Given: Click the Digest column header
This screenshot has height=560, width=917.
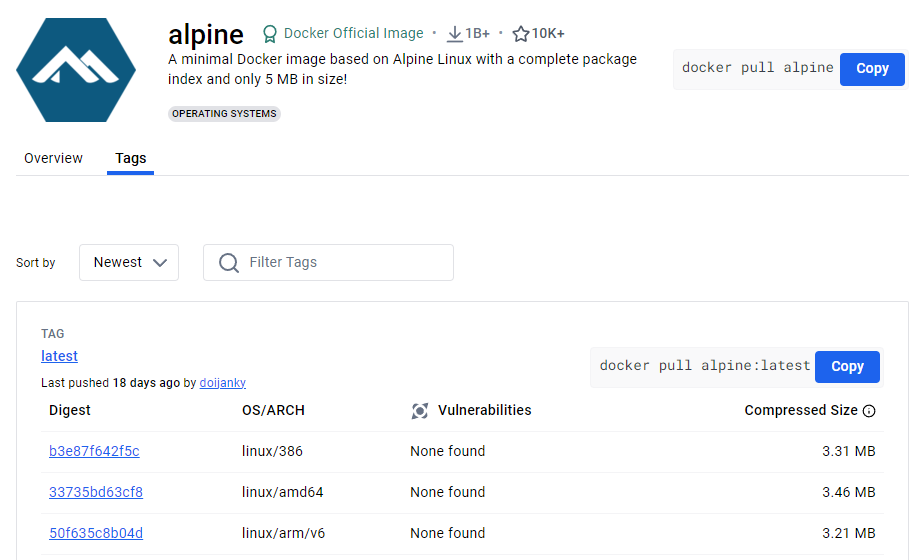Looking at the screenshot, I should 70,410.
